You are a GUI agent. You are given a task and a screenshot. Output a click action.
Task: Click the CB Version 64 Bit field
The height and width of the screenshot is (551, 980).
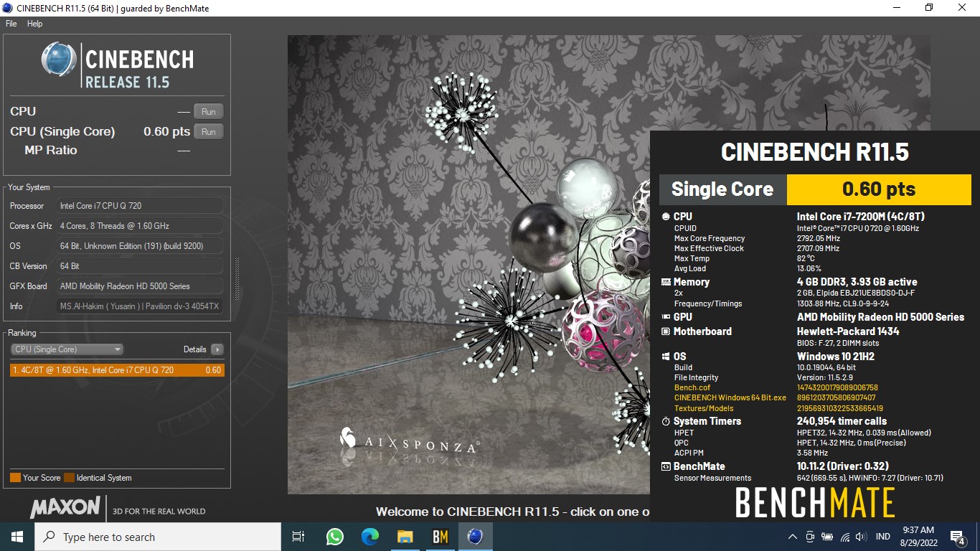click(139, 266)
